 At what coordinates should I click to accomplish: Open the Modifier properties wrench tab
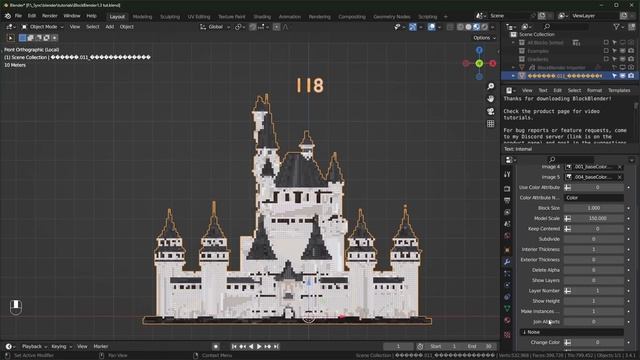coord(507,262)
